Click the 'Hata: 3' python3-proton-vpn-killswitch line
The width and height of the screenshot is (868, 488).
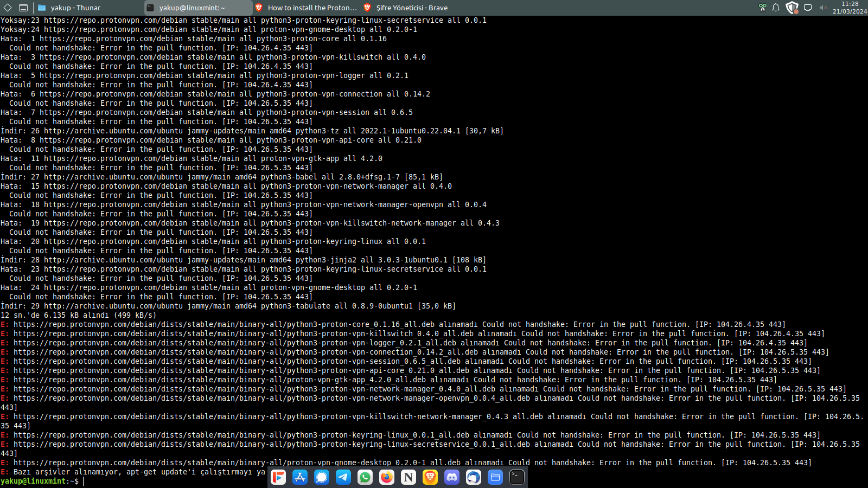[x=213, y=57]
